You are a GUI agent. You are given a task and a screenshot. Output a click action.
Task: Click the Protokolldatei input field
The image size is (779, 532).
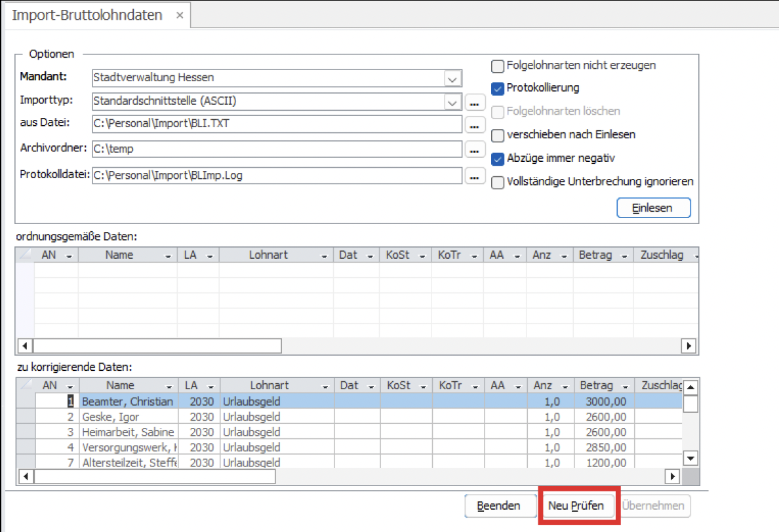(x=277, y=175)
